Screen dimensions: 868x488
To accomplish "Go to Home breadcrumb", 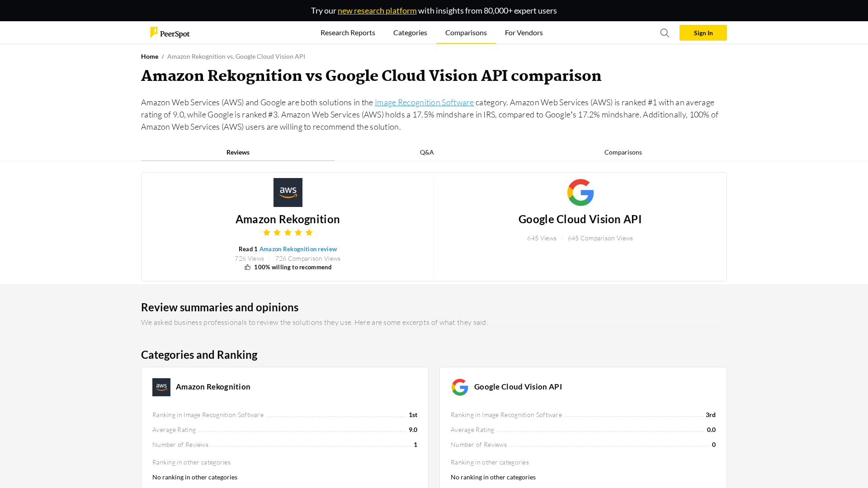I will point(150,56).
